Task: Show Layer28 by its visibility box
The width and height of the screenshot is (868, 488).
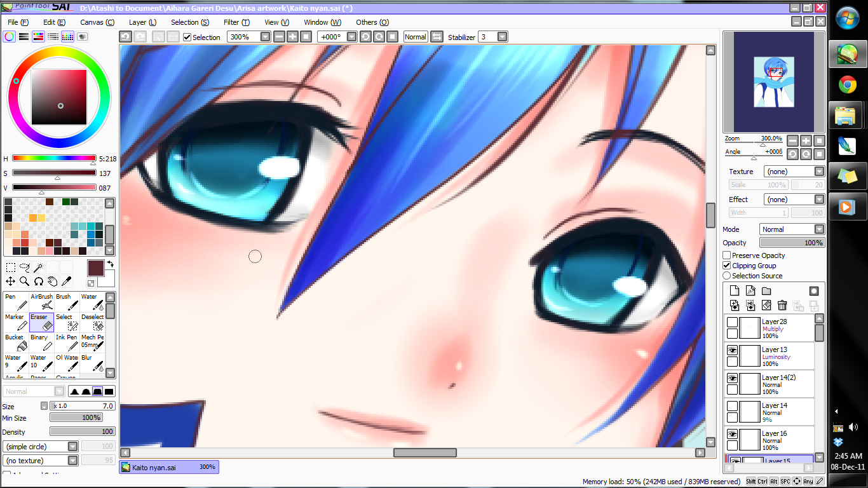Action: point(732,322)
